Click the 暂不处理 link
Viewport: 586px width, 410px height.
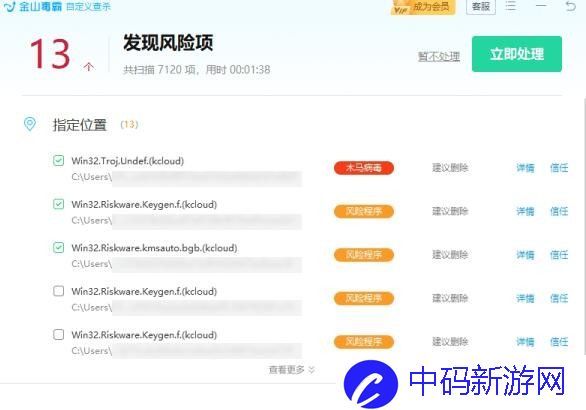tap(439, 56)
